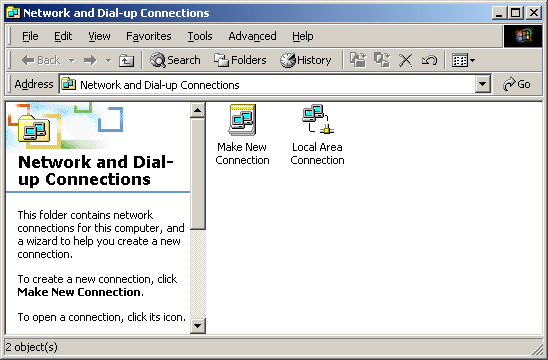548x360 pixels.
Task: Click the folder icon in the Address bar
Action: (x=68, y=84)
